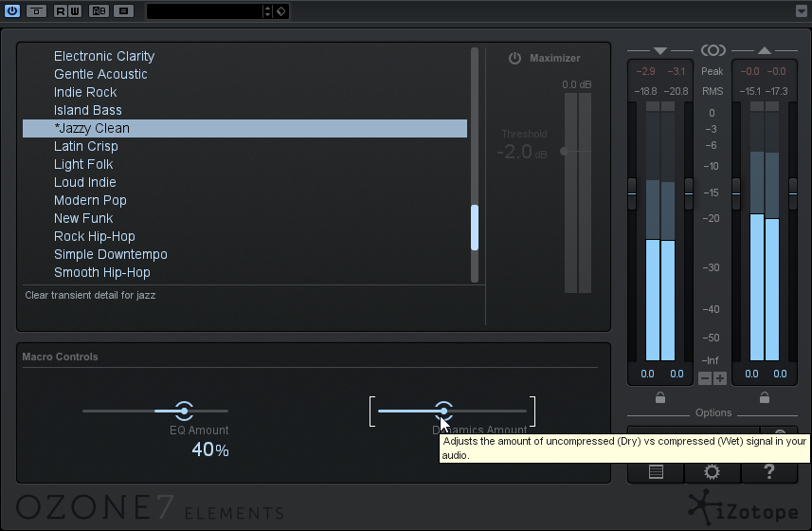Click the preset list scrollbar thumb
Image resolution: width=812 pixels, height=531 pixels.
point(475,228)
